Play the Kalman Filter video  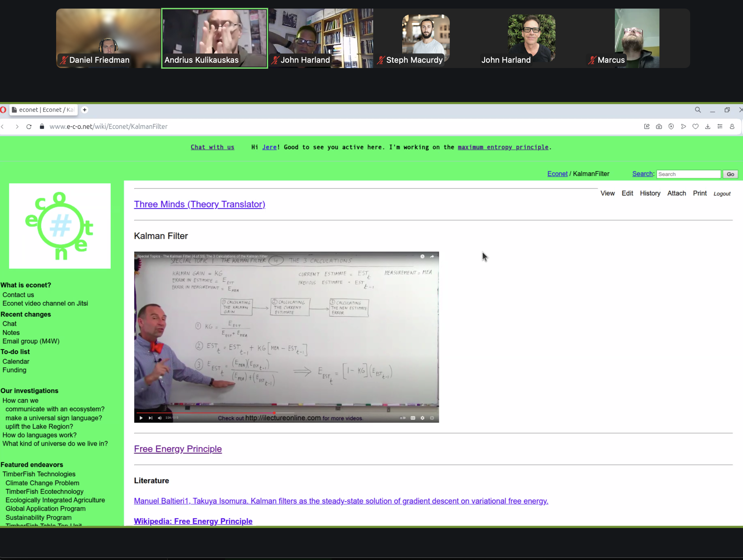pyautogui.click(x=141, y=418)
